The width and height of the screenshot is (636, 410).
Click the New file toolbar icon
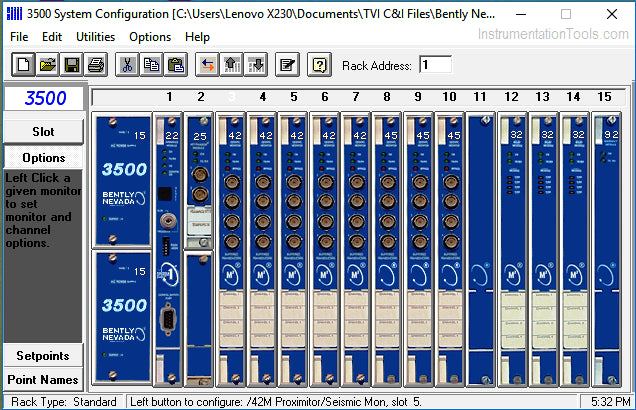(x=25, y=65)
